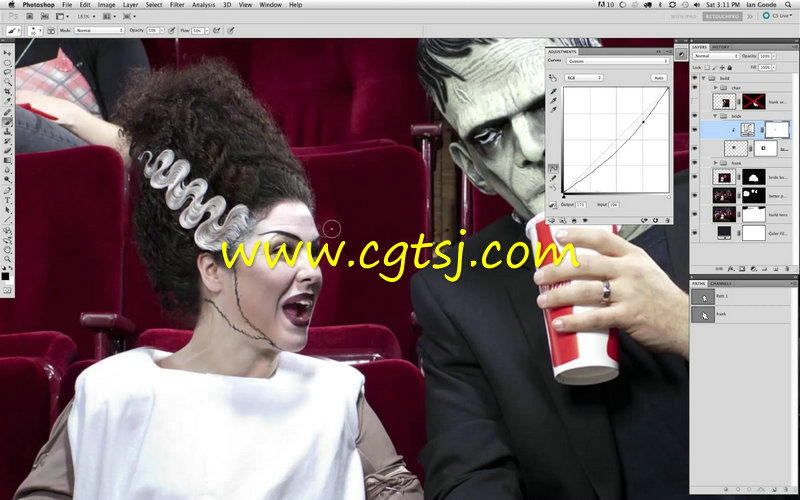Screen dimensions: 800x500
Task: Hide the chair group layer
Action: (x=694, y=88)
